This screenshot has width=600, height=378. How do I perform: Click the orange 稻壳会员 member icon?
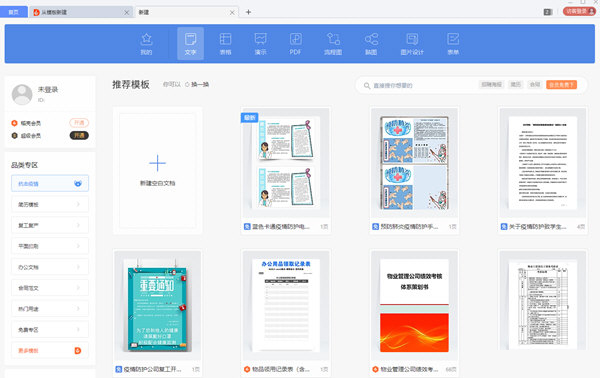15,123
